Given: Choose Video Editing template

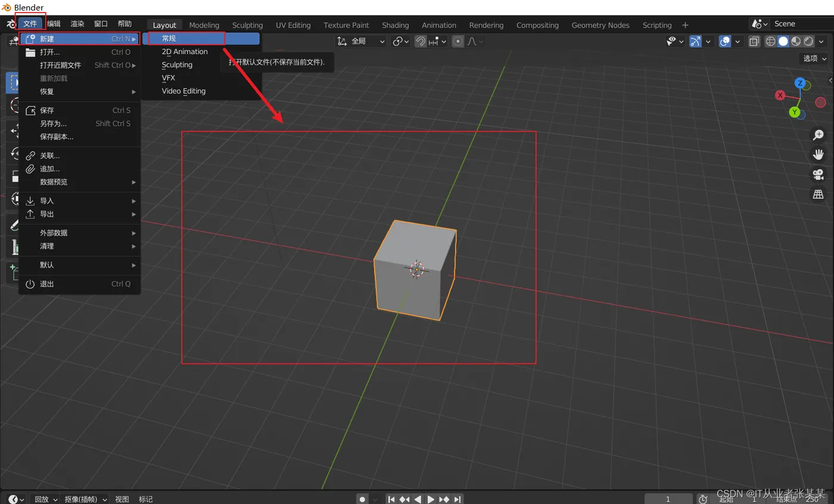Looking at the screenshot, I should coord(201,91).
